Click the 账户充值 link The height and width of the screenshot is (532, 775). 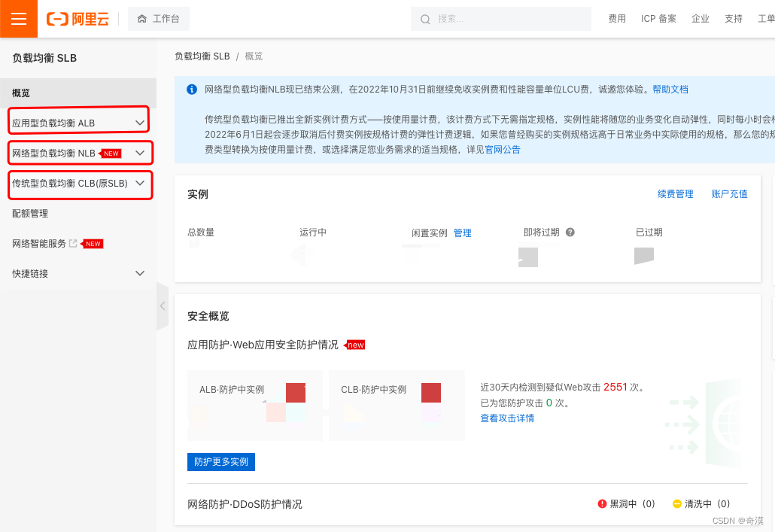(x=729, y=194)
